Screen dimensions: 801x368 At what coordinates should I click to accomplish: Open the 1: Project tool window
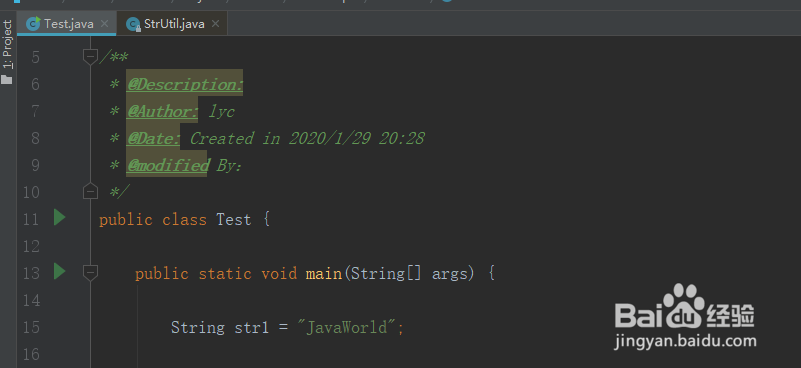[x=7, y=51]
